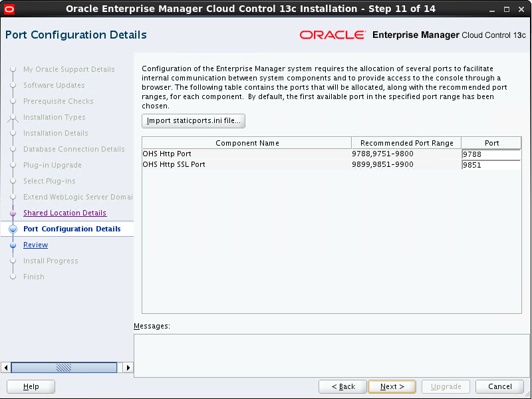Edit the OHS Http Port field 9788

491,154
